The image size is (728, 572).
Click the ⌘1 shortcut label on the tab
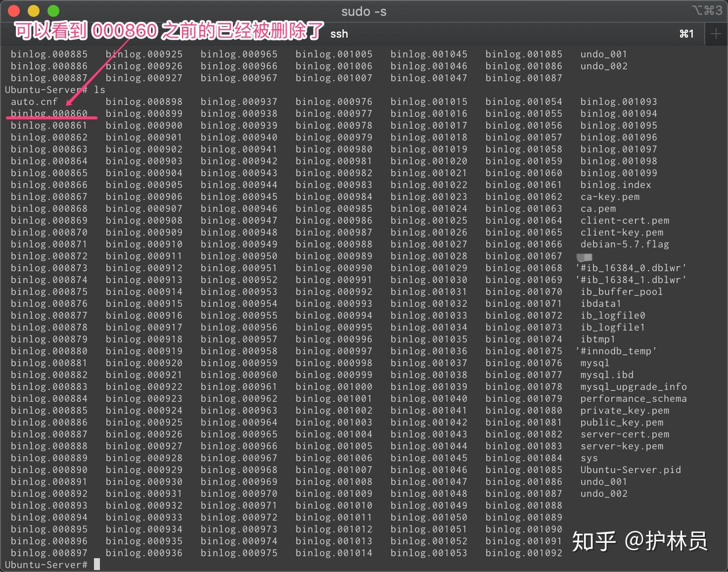[x=686, y=34]
